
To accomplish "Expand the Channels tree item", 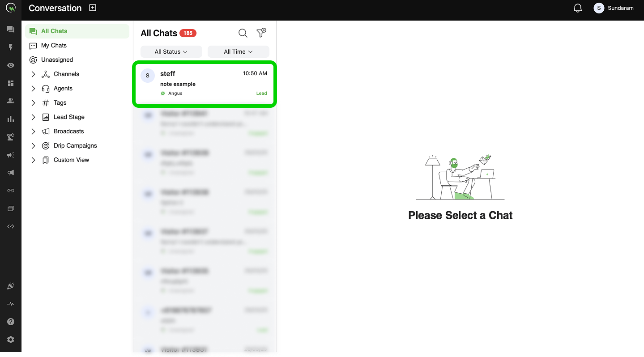I will point(33,74).
